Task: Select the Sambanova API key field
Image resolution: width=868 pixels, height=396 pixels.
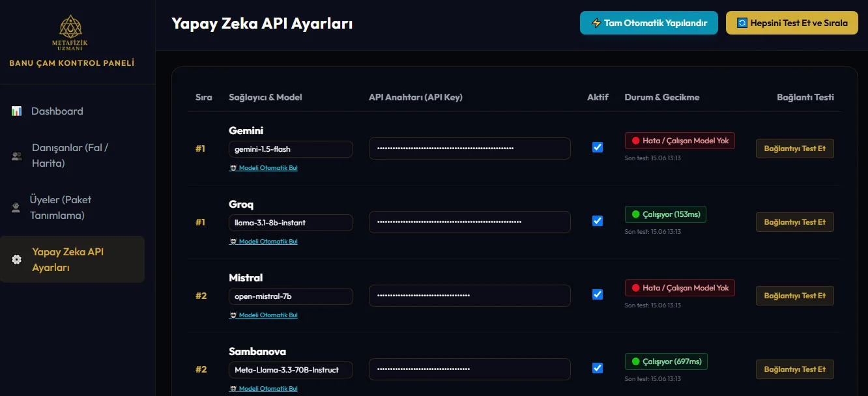Action: tap(470, 369)
